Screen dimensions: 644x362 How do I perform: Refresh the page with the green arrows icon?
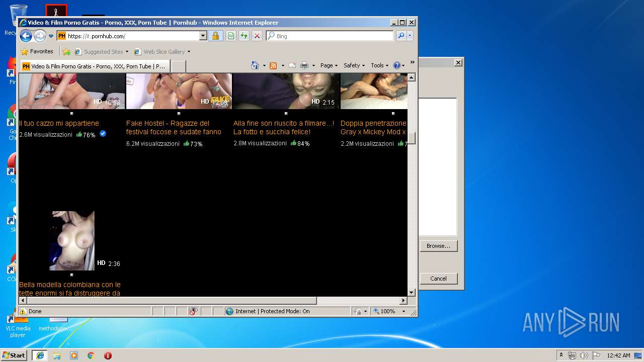coord(244,36)
